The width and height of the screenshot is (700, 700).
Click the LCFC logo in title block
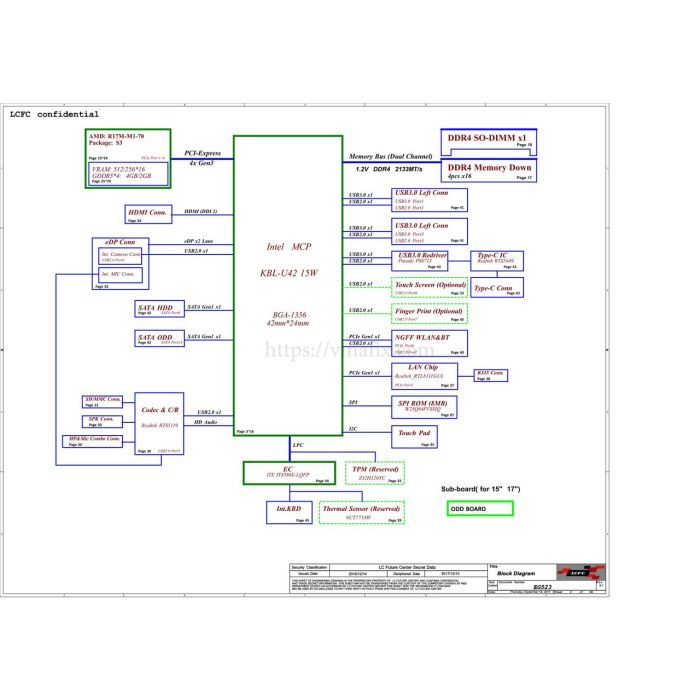[580, 572]
